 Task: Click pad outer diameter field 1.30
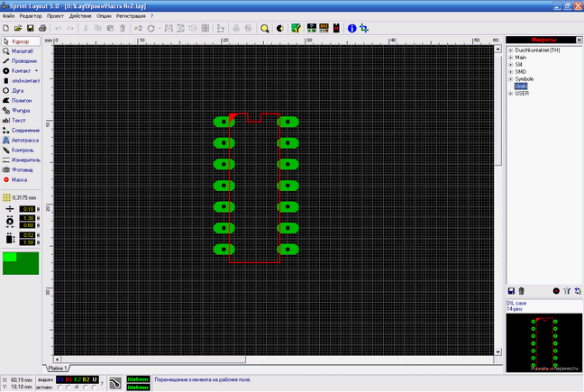pos(27,218)
